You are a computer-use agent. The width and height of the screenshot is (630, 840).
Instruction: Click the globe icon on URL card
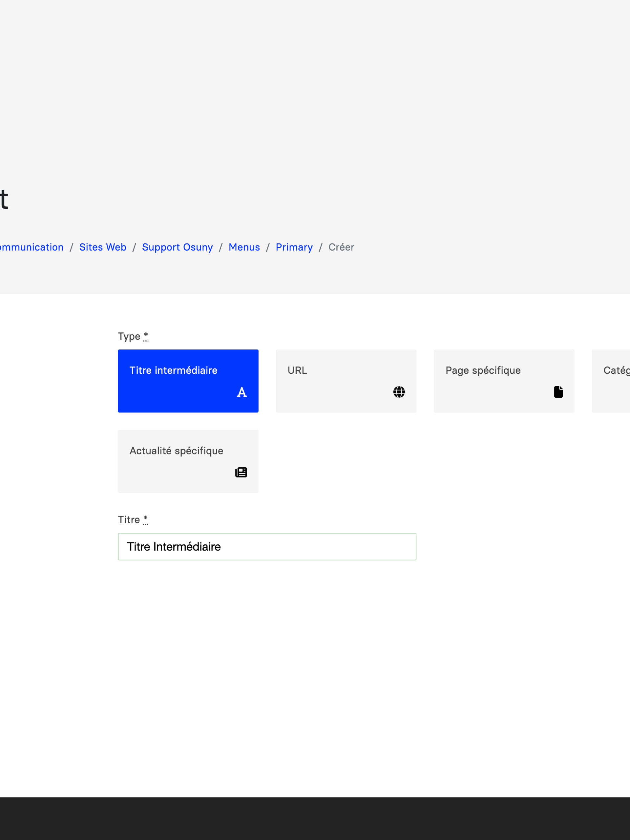399,392
